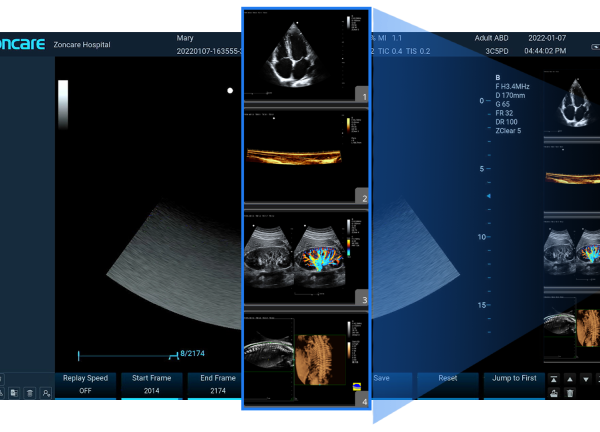Select enlarged thumbnail 3 color Doppler kidney
Viewport: 600px width, 432px height.
306,258
